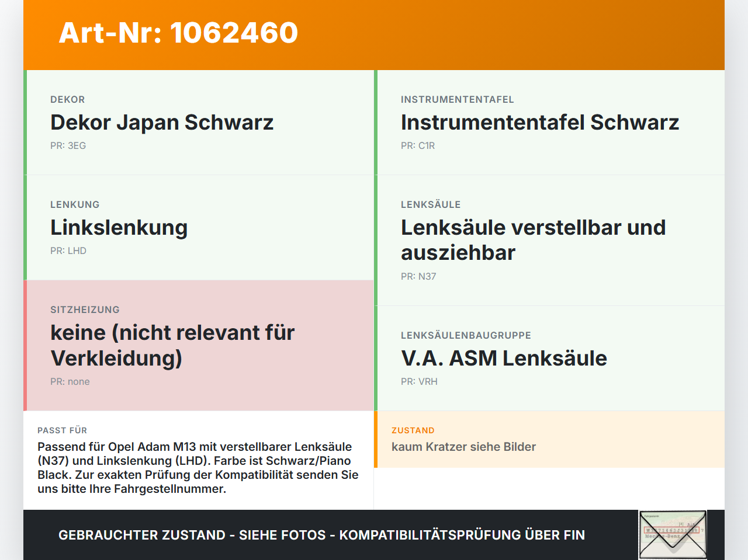The width and height of the screenshot is (748, 560).
Task: Select the V.A. ASM Lenksäule title
Action: (504, 358)
